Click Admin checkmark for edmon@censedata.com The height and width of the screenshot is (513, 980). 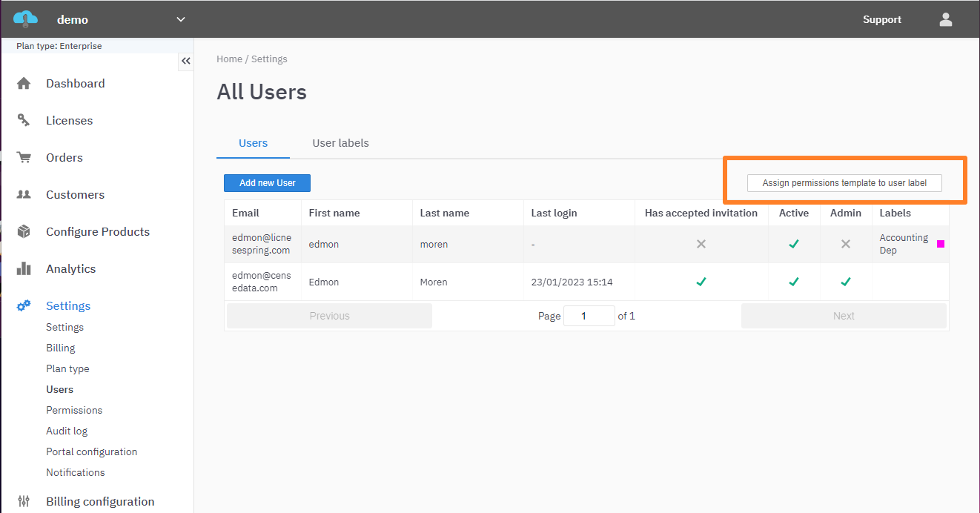pyautogui.click(x=845, y=282)
